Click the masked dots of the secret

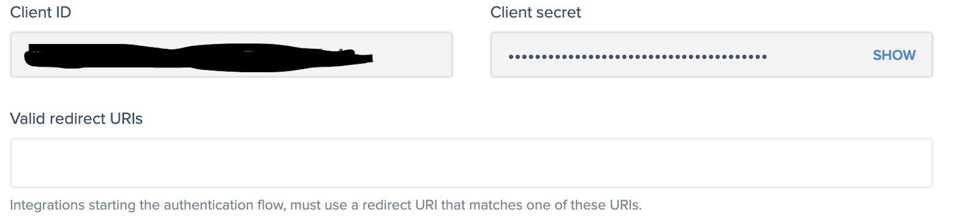point(638,57)
